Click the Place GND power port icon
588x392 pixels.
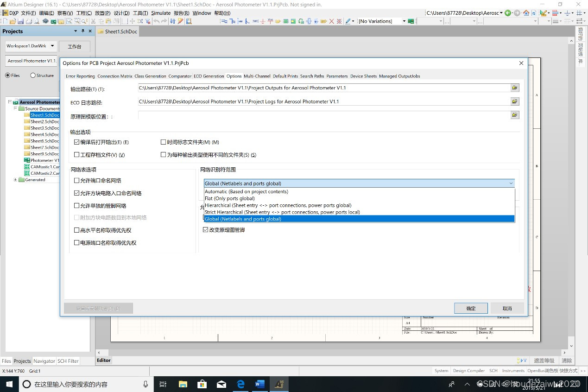point(263,21)
